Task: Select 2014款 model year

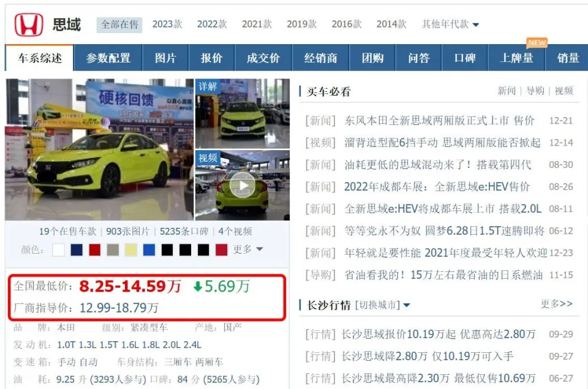Action: pos(391,25)
